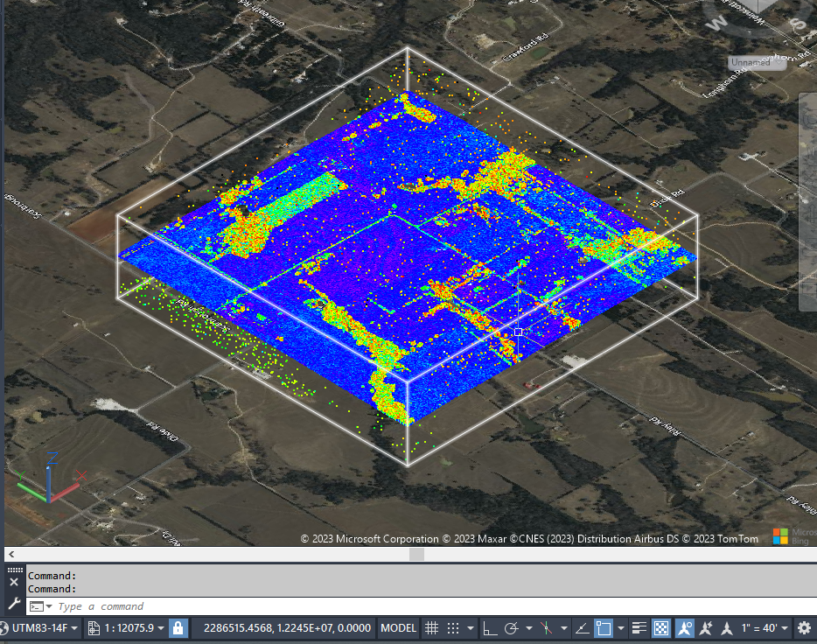The height and width of the screenshot is (644, 817).
Task: Turn on ortho mode
Action: coord(488,627)
